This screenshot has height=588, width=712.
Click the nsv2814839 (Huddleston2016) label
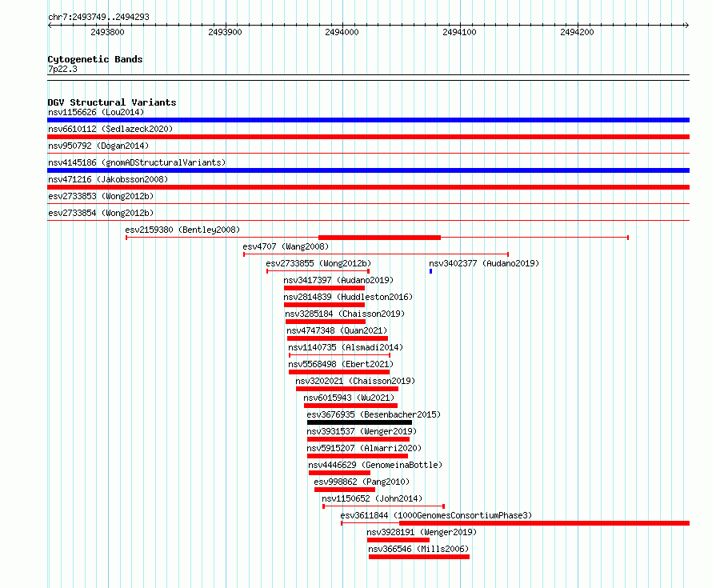[x=348, y=297]
